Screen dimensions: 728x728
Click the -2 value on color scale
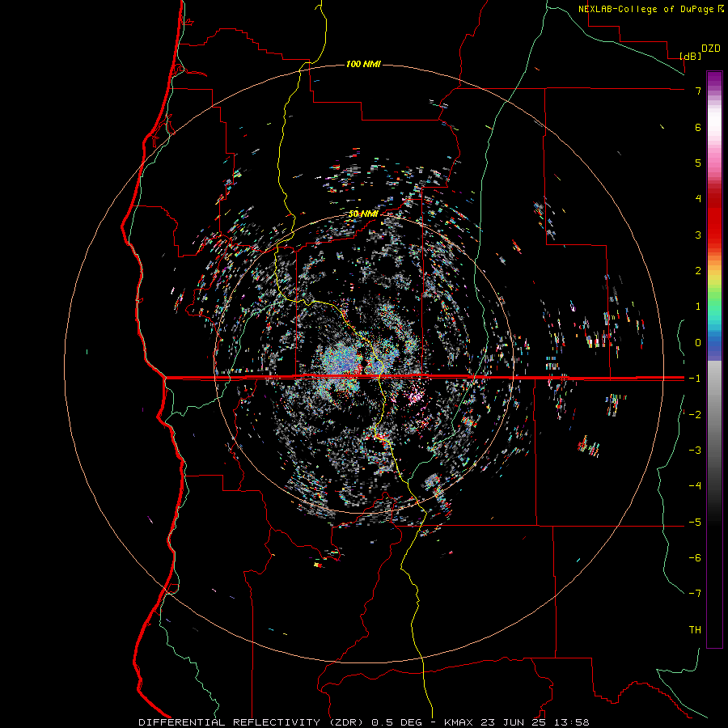[695, 415]
